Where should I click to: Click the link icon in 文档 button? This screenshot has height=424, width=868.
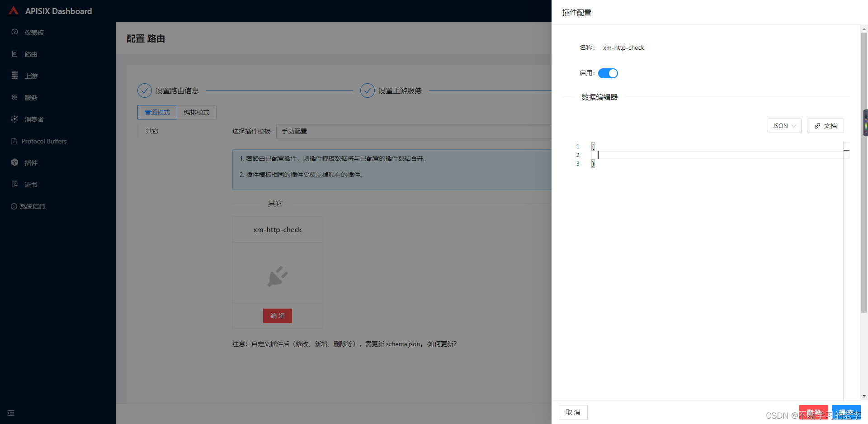coord(817,126)
